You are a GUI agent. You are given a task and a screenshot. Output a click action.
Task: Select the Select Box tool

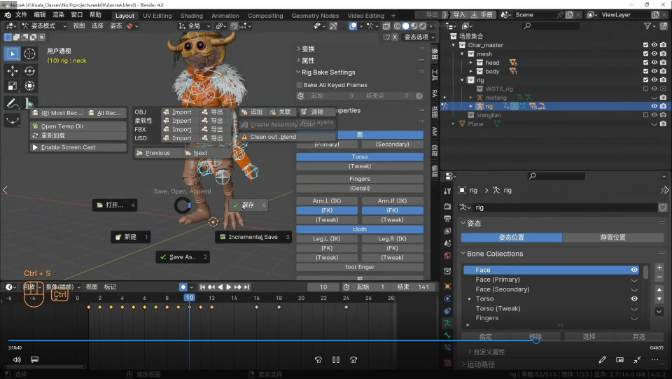[x=12, y=54]
